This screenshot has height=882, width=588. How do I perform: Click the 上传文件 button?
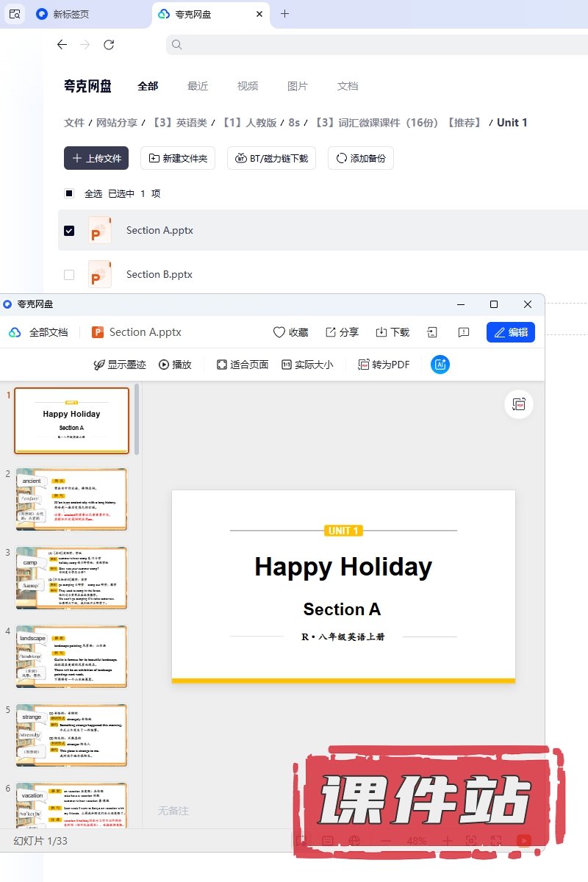pos(96,158)
